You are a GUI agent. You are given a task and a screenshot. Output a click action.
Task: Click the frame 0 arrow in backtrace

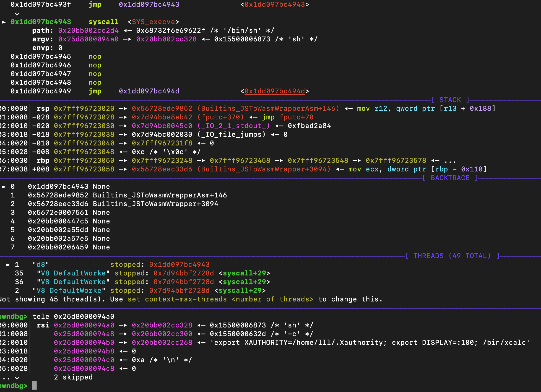click(4, 187)
